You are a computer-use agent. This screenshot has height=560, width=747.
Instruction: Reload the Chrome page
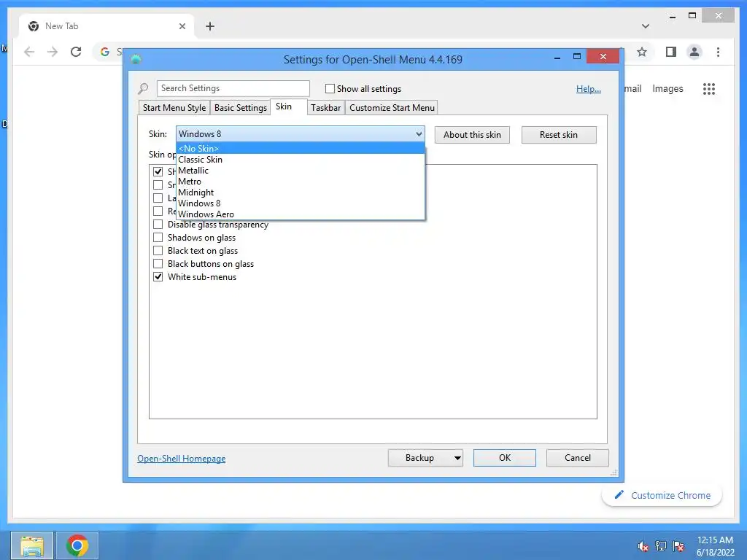coord(76,52)
